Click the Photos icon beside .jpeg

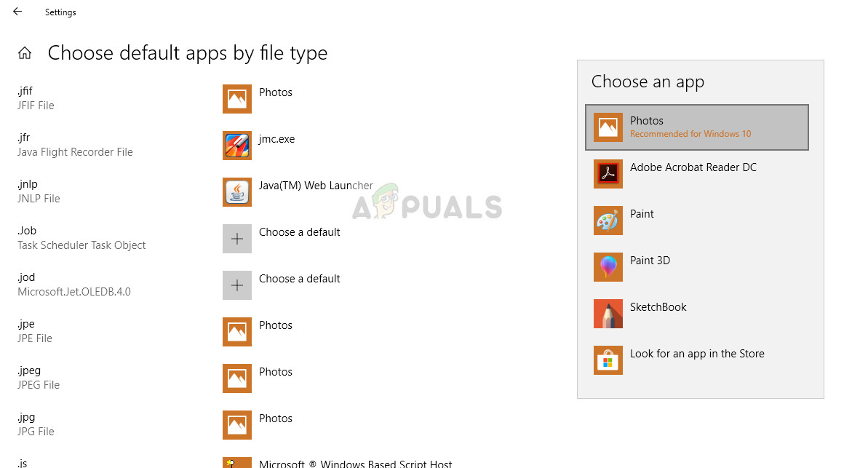tap(237, 378)
